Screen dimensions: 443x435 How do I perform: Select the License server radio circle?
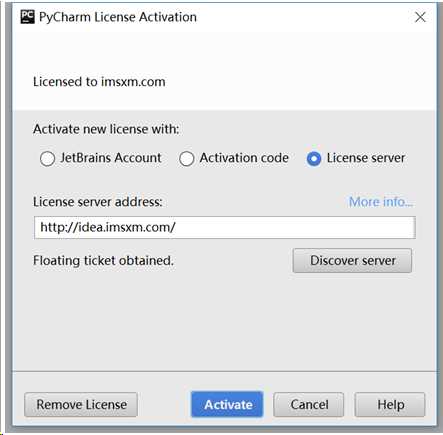click(314, 159)
